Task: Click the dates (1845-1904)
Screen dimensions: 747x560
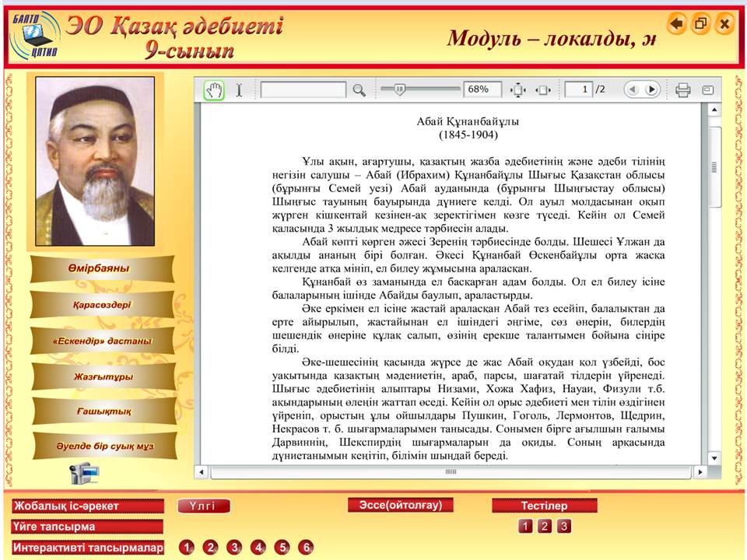Action: (x=468, y=135)
